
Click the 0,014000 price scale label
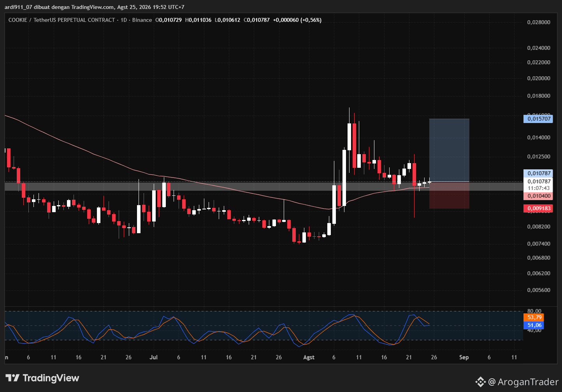pyautogui.click(x=539, y=137)
